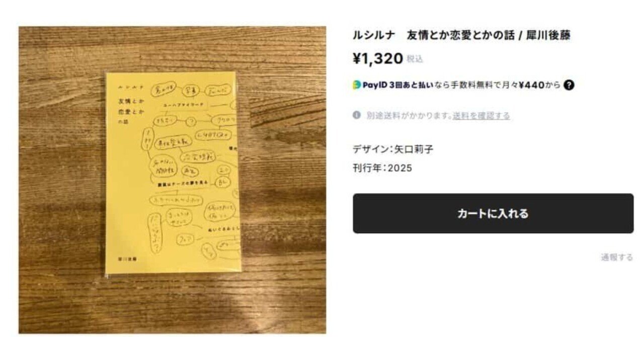Click the info icon beside shipping note
644x337 pixels.
coord(357,115)
